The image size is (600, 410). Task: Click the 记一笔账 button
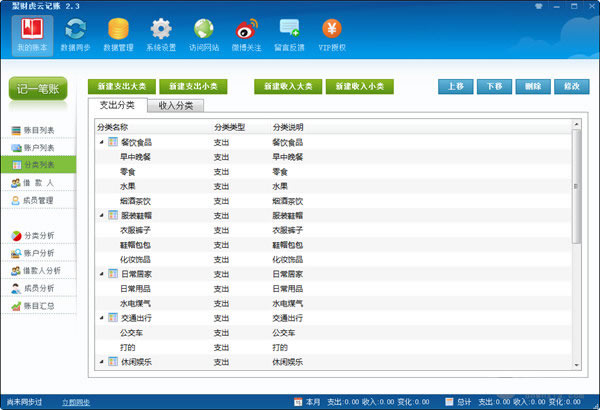pos(38,89)
